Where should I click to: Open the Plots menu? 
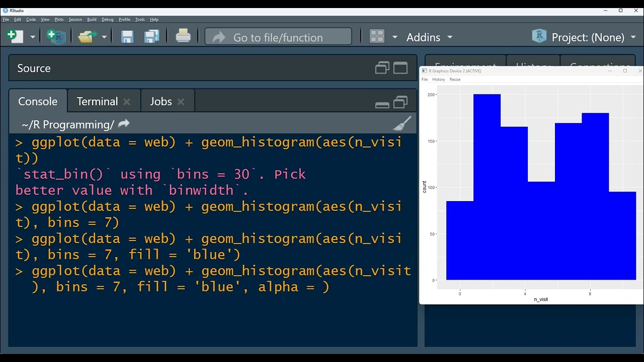pyautogui.click(x=59, y=20)
